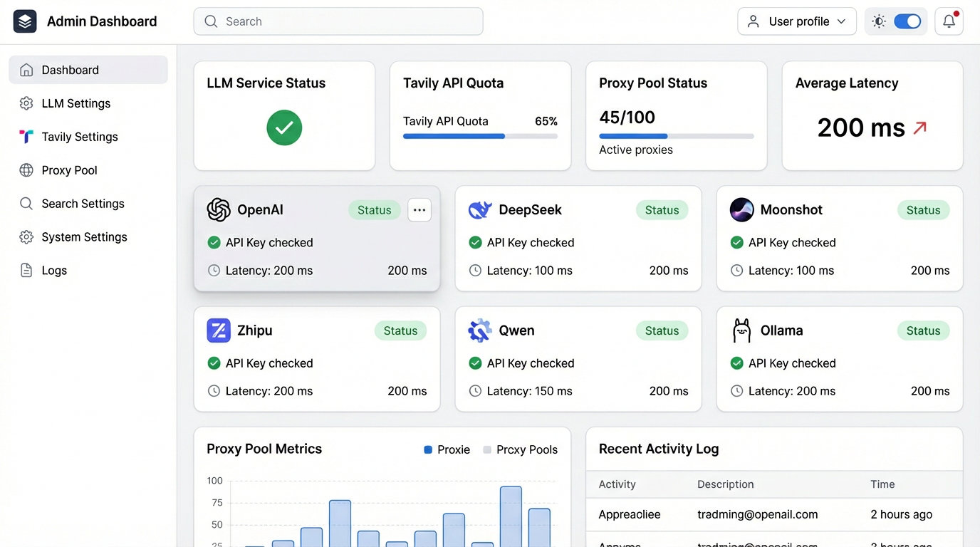Image resolution: width=980 pixels, height=547 pixels.
Task: Click the Average Latency trend arrow
Action: coord(920,127)
